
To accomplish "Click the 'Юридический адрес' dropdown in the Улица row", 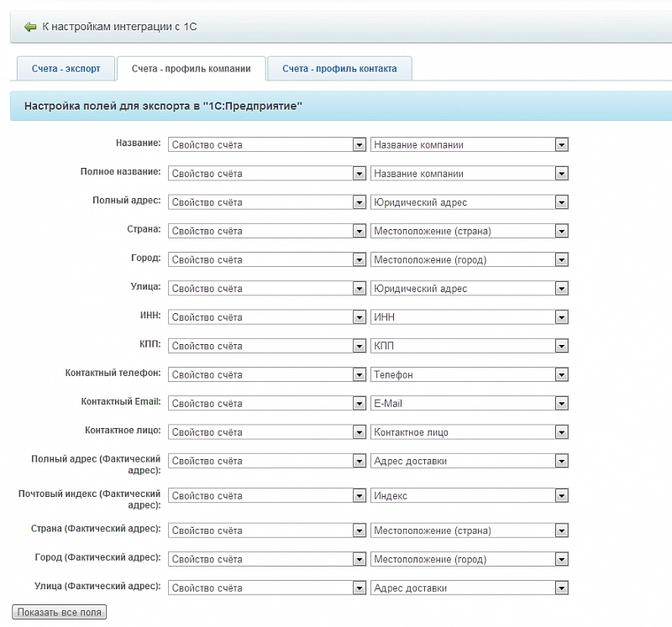I will (x=469, y=289).
